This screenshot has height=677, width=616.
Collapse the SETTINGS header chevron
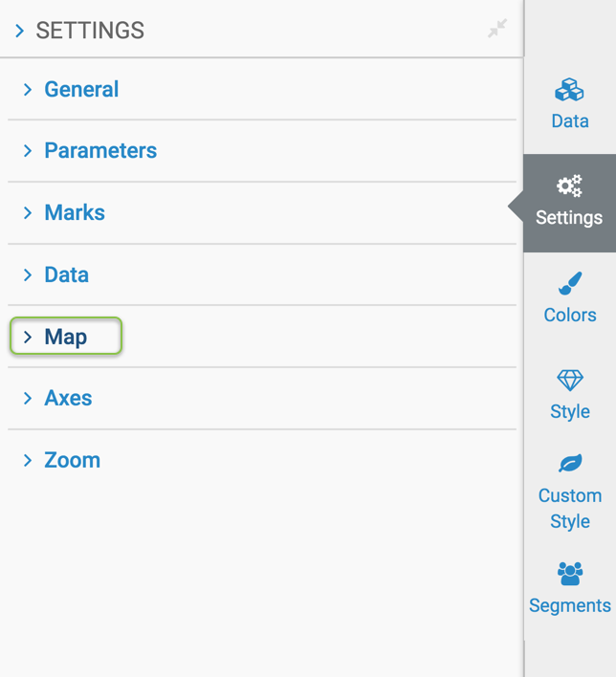point(19,32)
